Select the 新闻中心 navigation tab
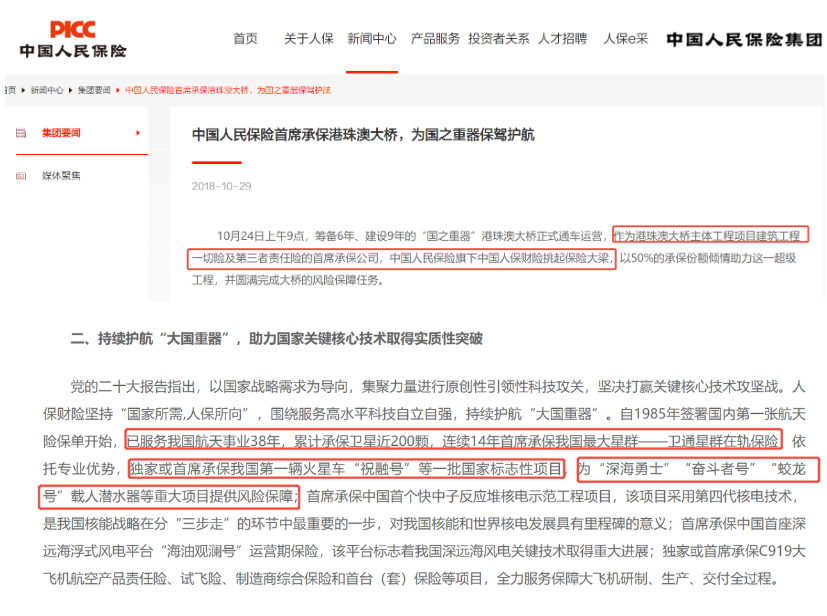 click(372, 38)
